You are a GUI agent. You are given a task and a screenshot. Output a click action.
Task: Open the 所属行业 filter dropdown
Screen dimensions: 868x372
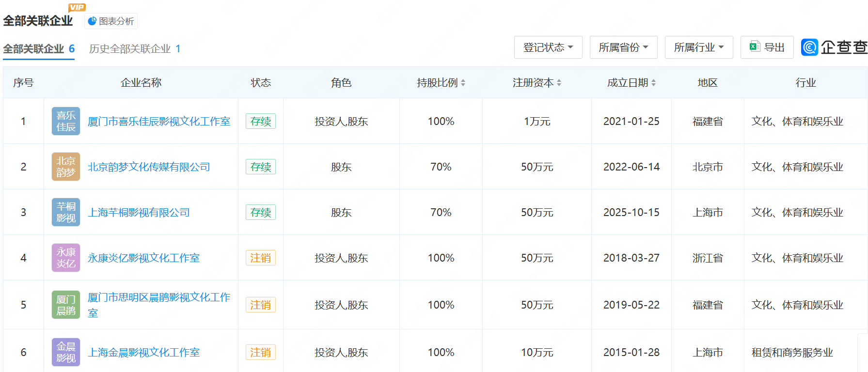point(698,47)
